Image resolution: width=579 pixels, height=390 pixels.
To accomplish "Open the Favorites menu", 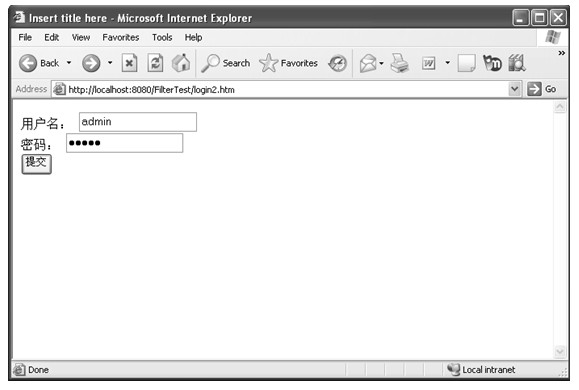I will pyautogui.click(x=121, y=37).
